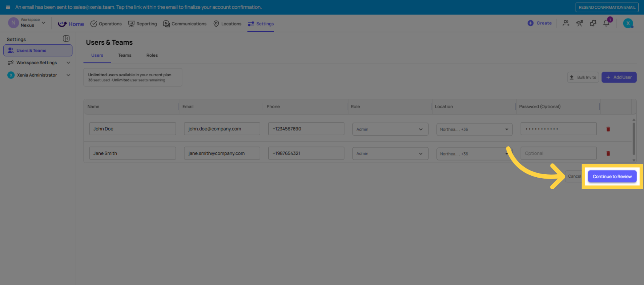
Task: Switch to the Roles tab
Action: 152,55
